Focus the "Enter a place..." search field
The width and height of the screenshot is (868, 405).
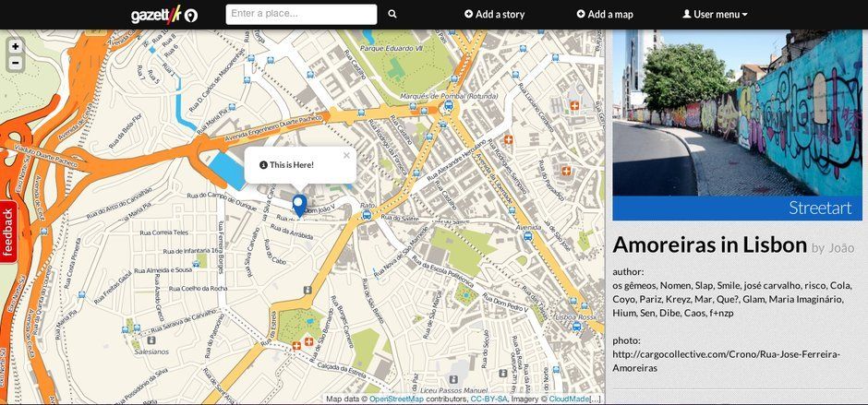(301, 15)
